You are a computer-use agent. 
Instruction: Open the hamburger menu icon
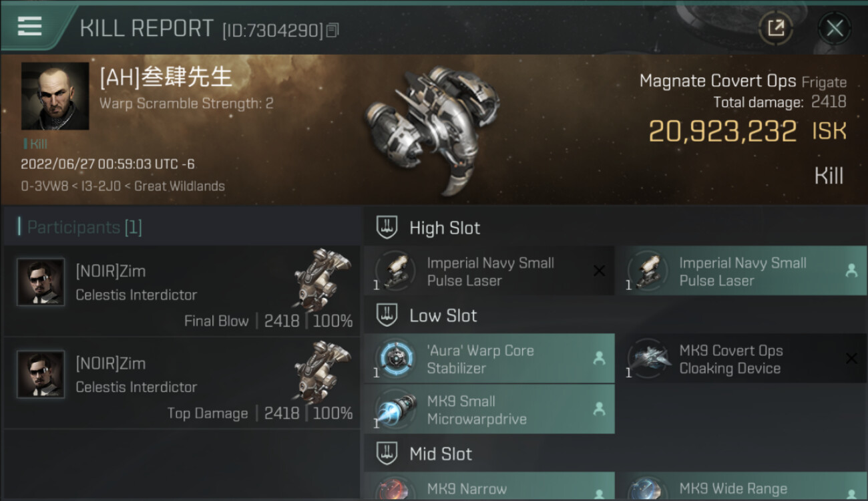click(x=30, y=26)
